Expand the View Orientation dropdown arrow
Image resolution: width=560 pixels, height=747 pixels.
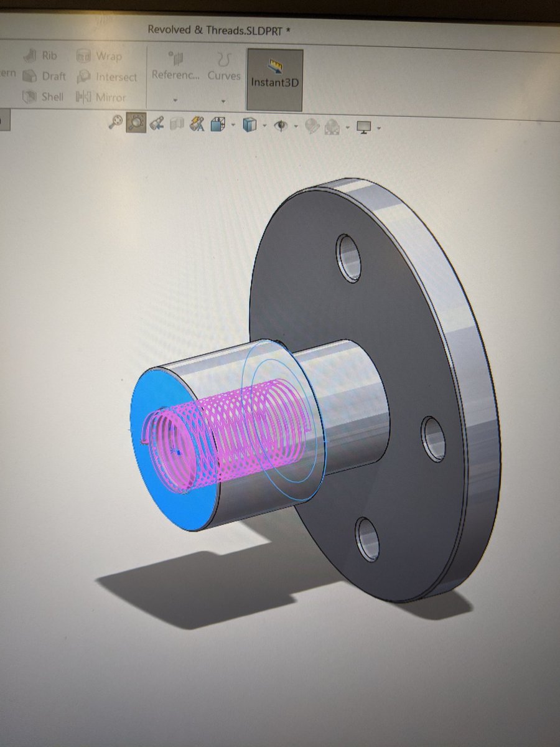click(x=233, y=126)
